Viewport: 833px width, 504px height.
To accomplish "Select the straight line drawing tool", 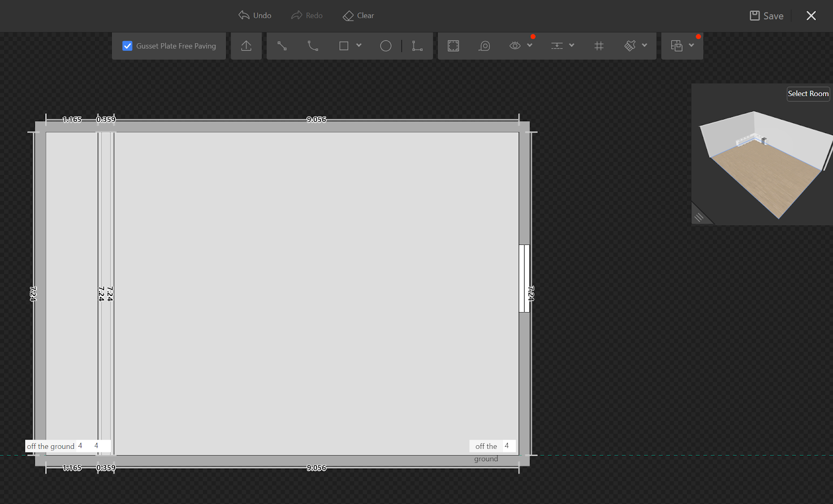I will point(282,46).
